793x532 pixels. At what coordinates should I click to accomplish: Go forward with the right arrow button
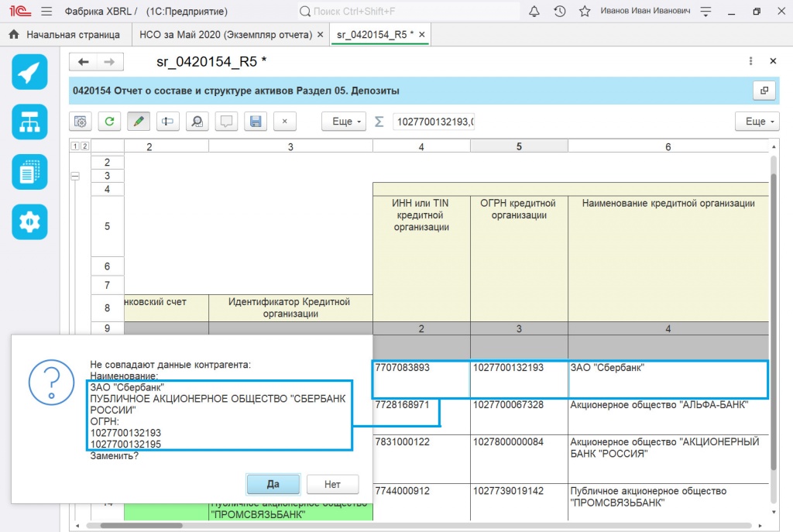[x=109, y=62]
